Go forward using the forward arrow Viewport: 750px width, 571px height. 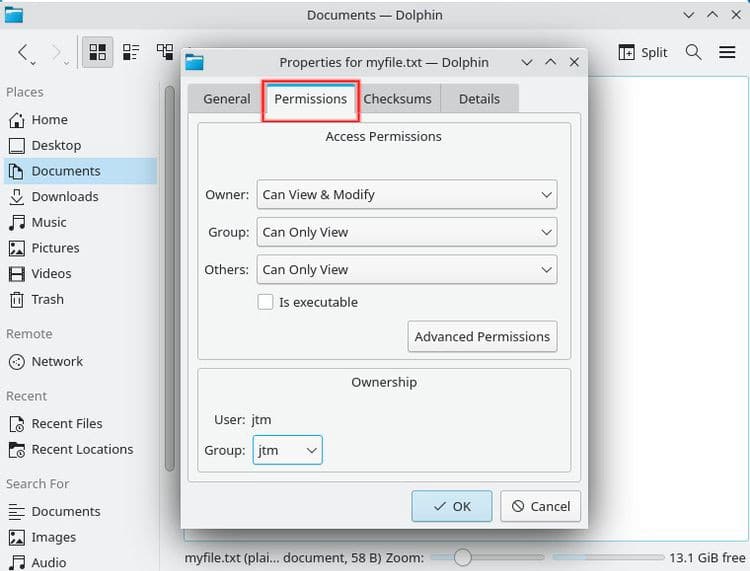pyautogui.click(x=58, y=52)
